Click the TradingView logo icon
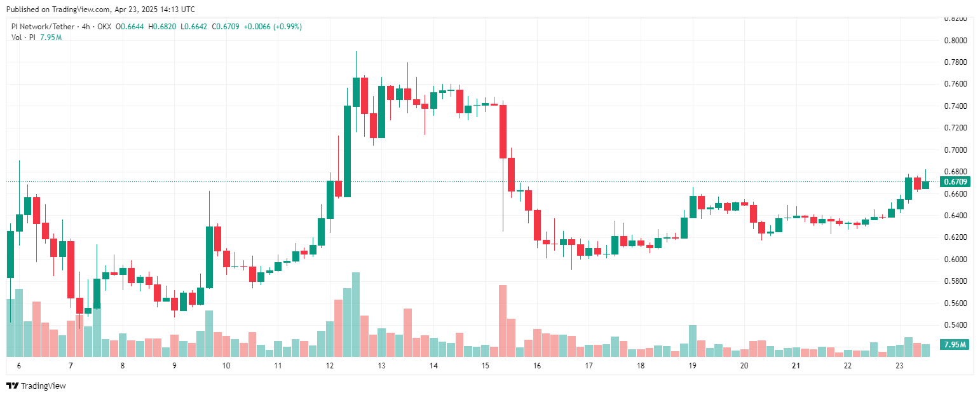Image resolution: width=980 pixels, height=397 pixels. (12, 386)
